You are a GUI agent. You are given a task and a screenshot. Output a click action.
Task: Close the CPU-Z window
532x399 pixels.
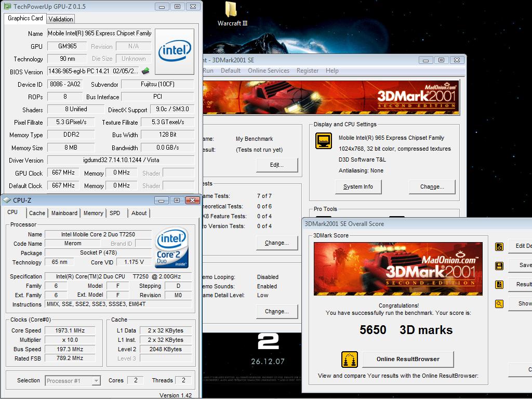tap(192, 200)
